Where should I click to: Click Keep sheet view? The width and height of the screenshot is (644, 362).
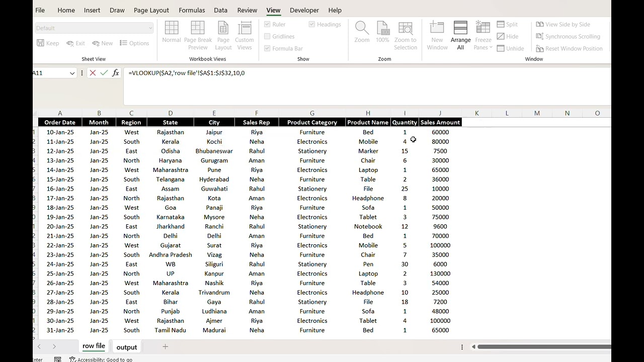click(x=48, y=43)
